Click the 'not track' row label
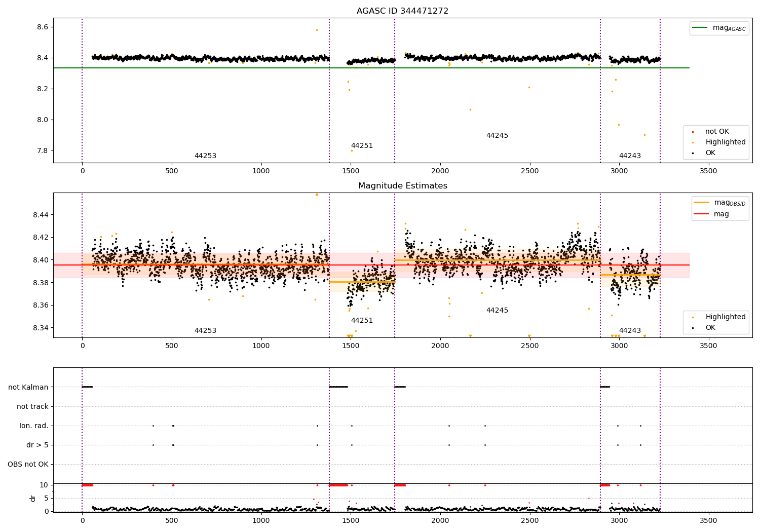 pos(32,407)
